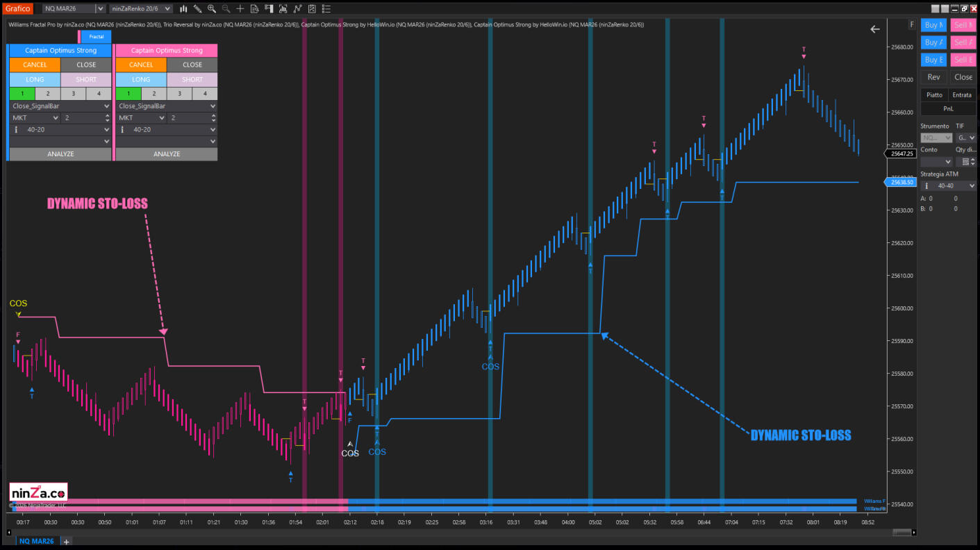Click the back arrow at chart top-right
This screenshot has width=980, height=550.
pos(875,29)
